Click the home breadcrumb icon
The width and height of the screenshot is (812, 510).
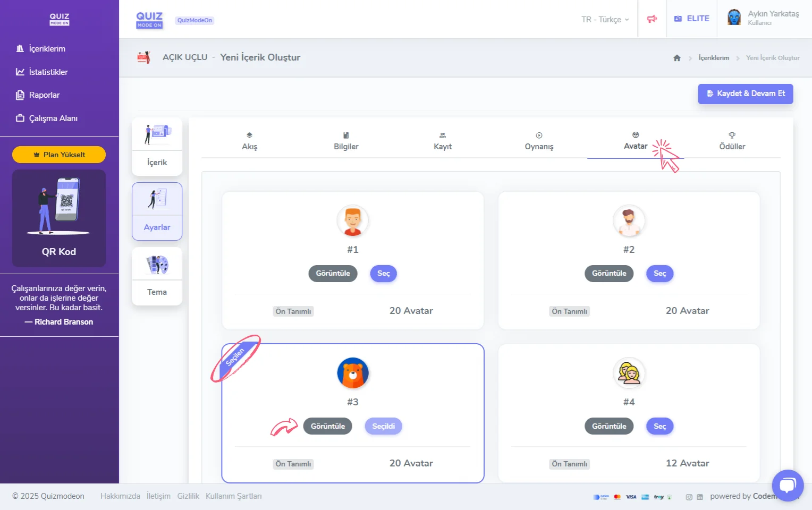point(676,58)
